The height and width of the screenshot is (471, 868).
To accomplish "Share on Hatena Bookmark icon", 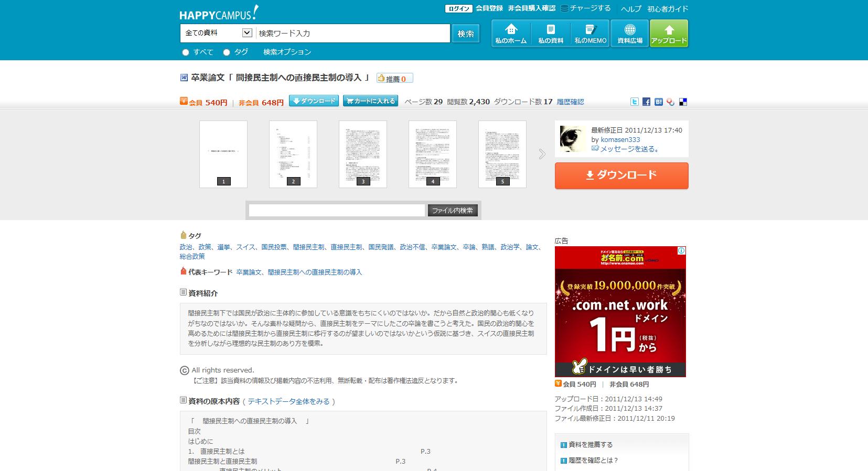I will [x=658, y=102].
